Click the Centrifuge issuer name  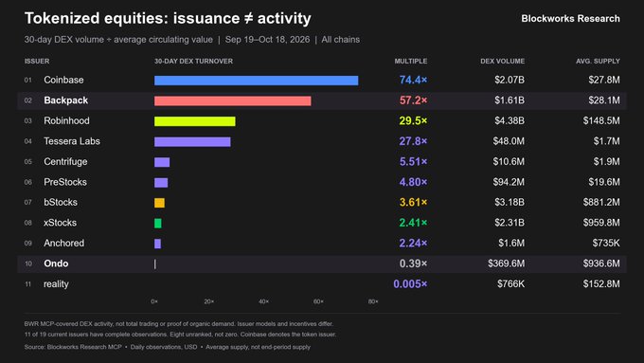(65, 161)
